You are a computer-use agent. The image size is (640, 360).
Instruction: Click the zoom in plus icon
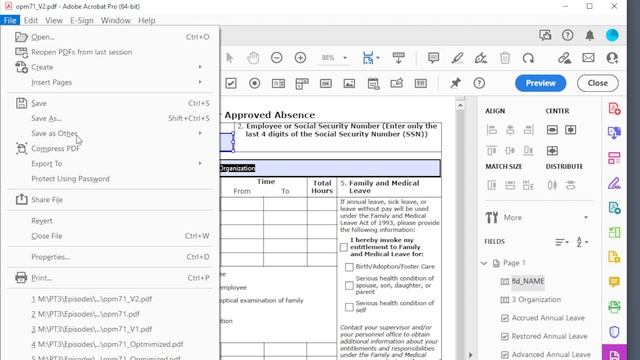click(x=300, y=58)
